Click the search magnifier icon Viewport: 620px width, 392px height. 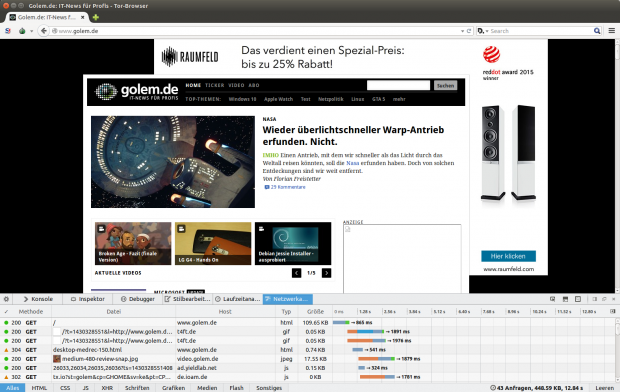[x=597, y=31]
